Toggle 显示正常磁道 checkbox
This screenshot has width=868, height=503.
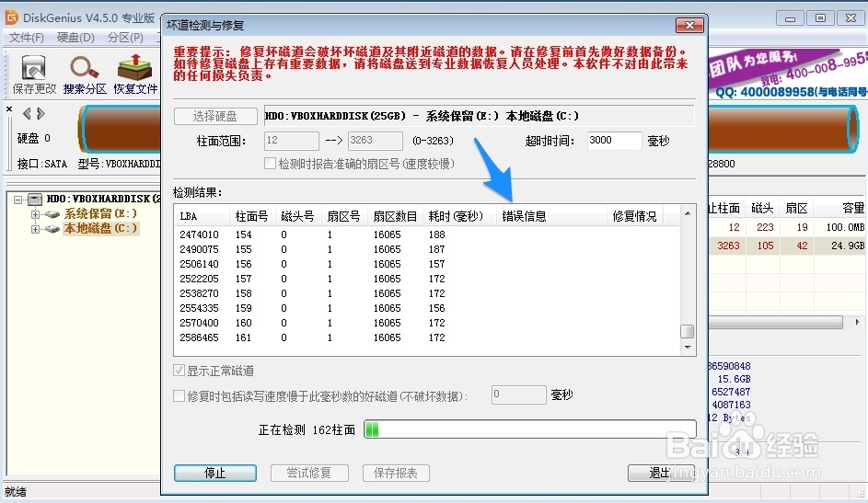(179, 371)
